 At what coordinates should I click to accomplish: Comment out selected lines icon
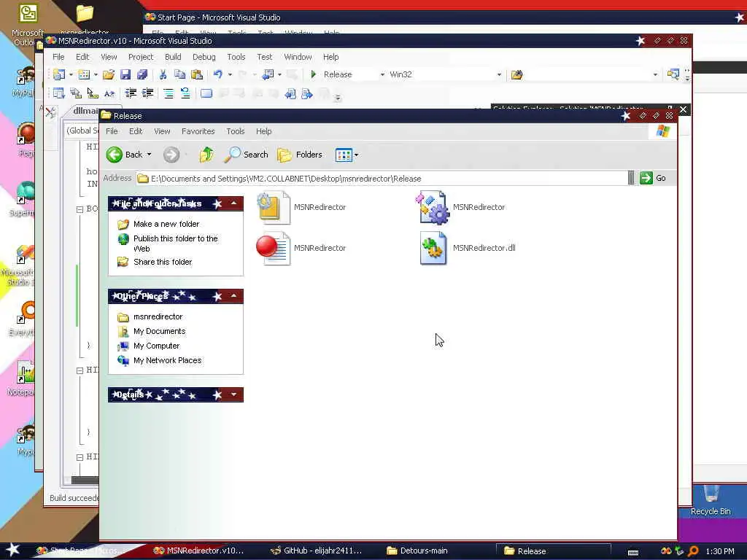click(x=169, y=93)
